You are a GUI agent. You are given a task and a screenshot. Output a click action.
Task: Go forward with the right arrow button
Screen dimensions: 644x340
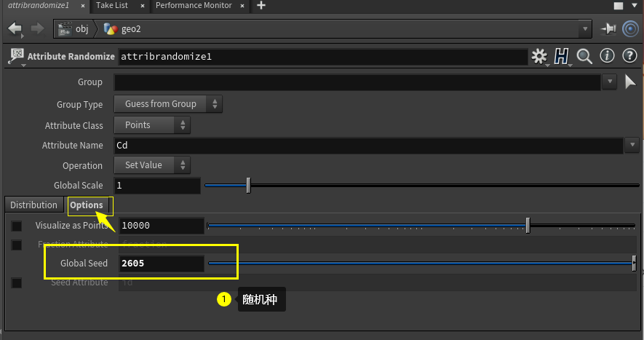(x=37, y=28)
